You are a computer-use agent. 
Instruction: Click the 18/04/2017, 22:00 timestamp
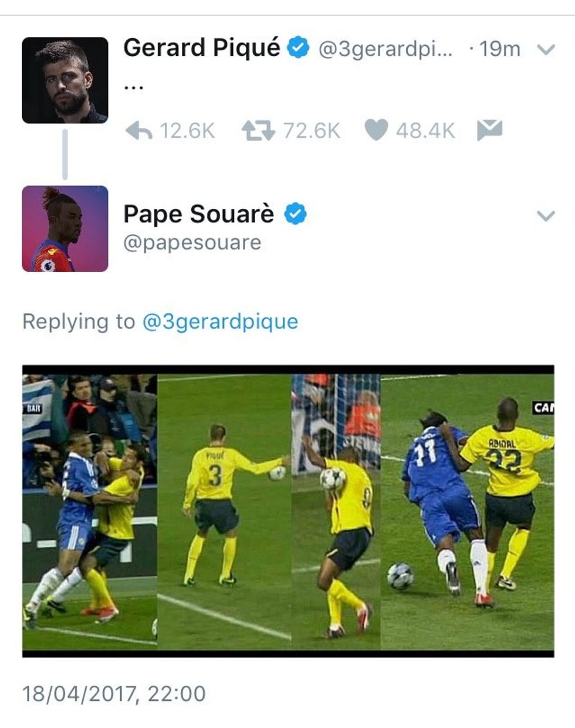click(x=114, y=693)
